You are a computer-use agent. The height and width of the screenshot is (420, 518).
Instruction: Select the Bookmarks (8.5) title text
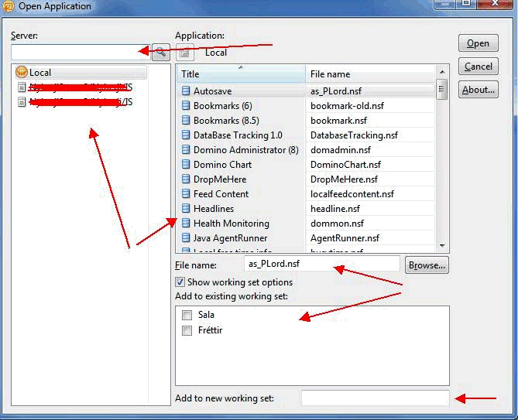pyautogui.click(x=226, y=121)
